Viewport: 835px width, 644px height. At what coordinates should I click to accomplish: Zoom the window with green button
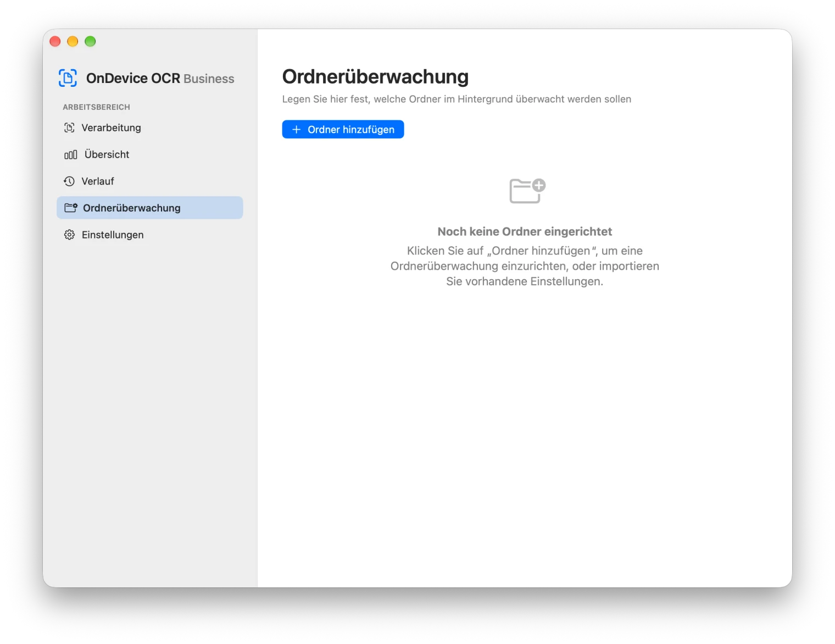(90, 41)
